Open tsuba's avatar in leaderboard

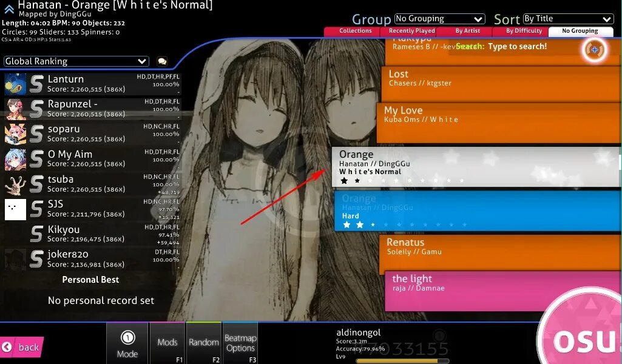click(15, 184)
